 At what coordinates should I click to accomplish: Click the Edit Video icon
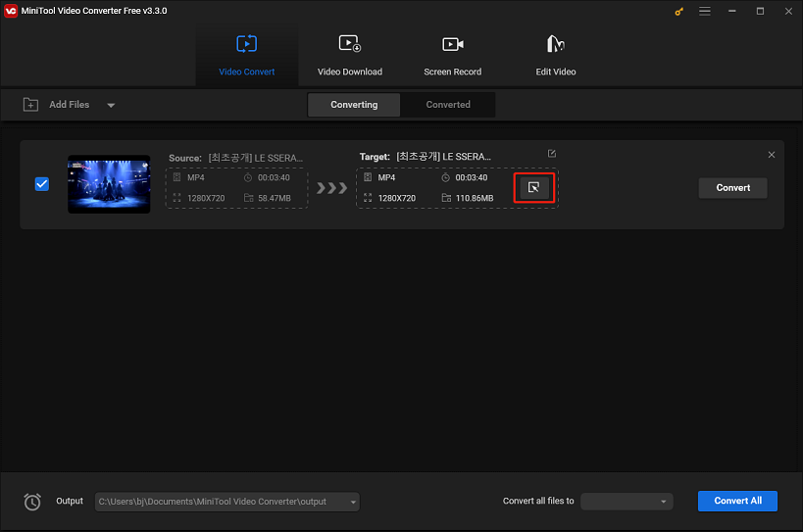click(x=556, y=44)
